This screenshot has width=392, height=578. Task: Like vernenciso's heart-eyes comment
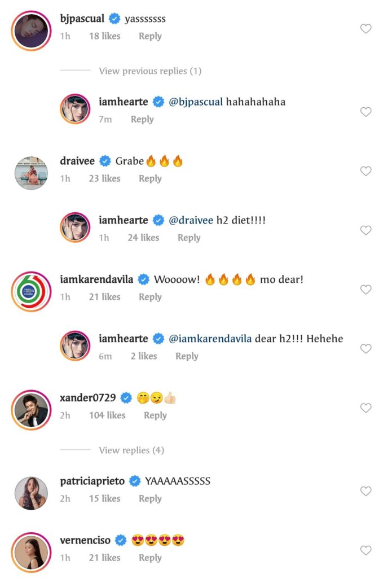366,550
